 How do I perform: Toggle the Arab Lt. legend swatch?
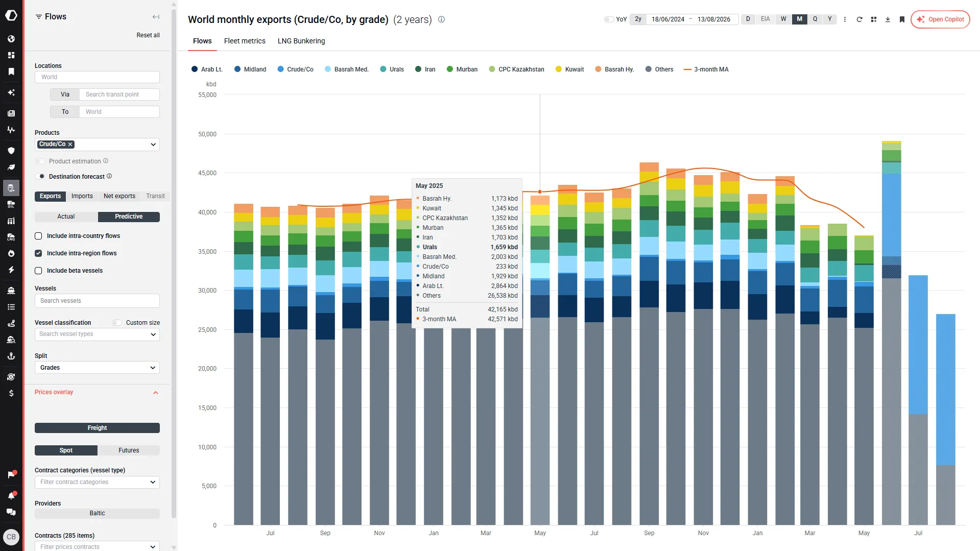point(195,69)
